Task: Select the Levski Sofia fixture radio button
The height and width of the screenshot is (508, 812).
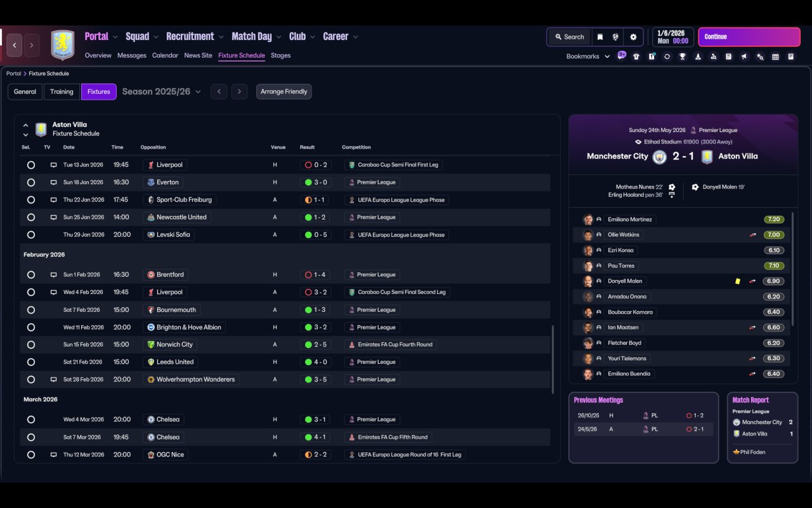Action: click(x=31, y=235)
